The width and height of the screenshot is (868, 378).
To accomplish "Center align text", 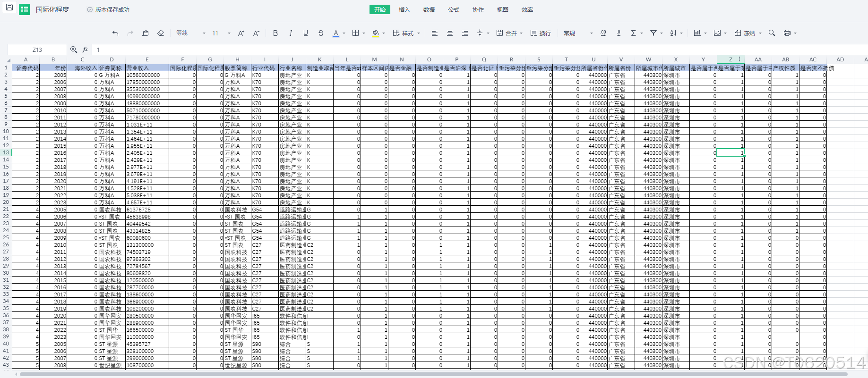I will coord(450,33).
